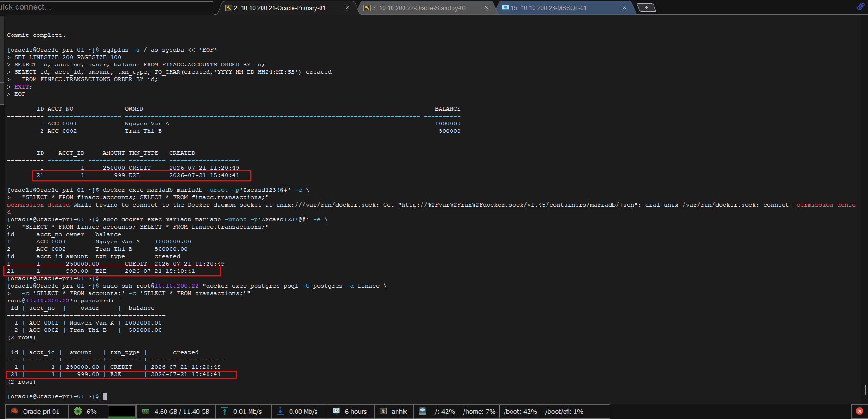Click the 6% CPU usage value
The height and width of the screenshot is (419, 868).
pyautogui.click(x=92, y=412)
